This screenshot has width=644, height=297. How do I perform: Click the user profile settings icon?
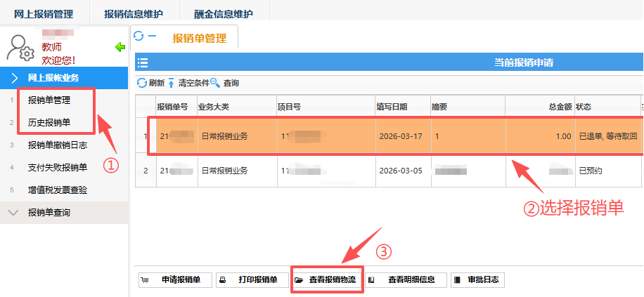[x=19, y=46]
